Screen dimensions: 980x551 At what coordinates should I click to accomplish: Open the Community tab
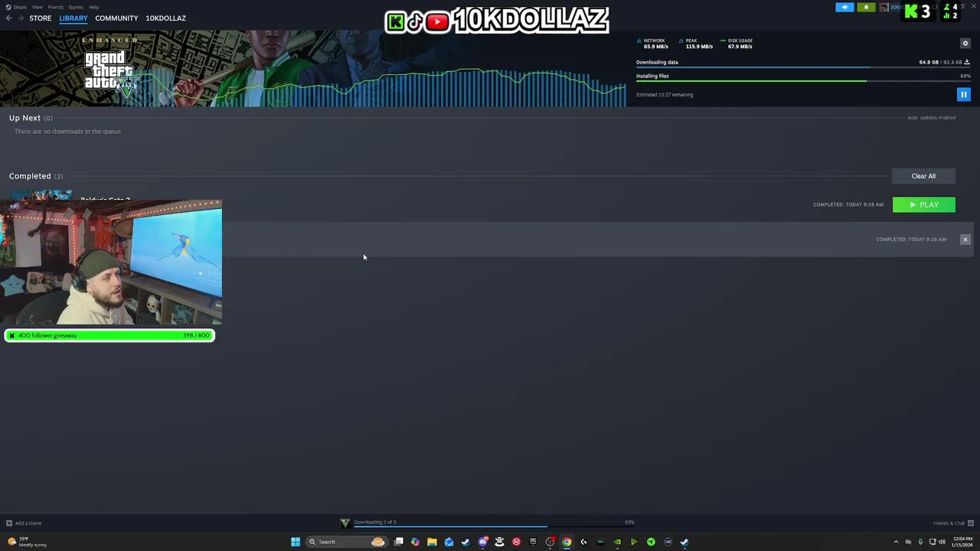[116, 18]
